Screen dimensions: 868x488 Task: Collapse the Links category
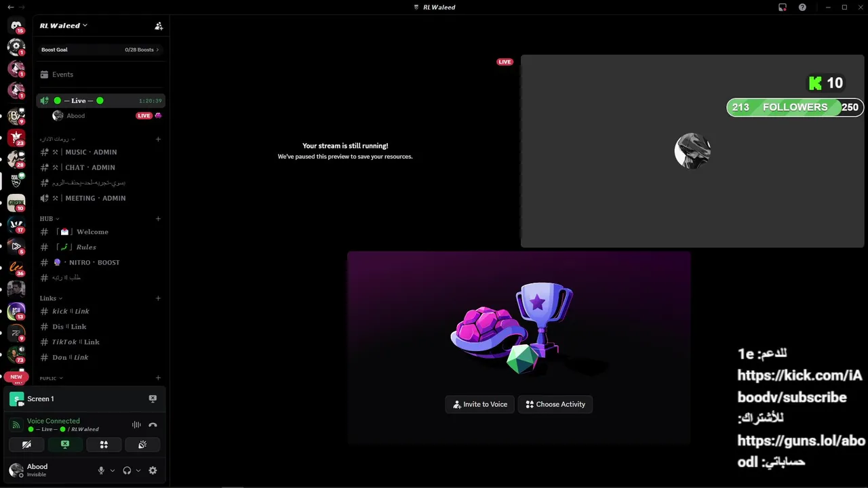point(51,298)
